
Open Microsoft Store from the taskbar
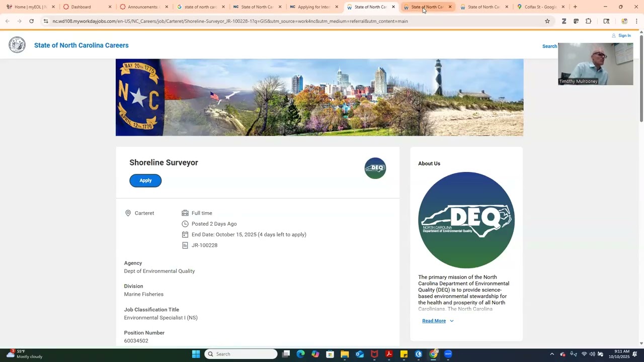[x=330, y=354]
